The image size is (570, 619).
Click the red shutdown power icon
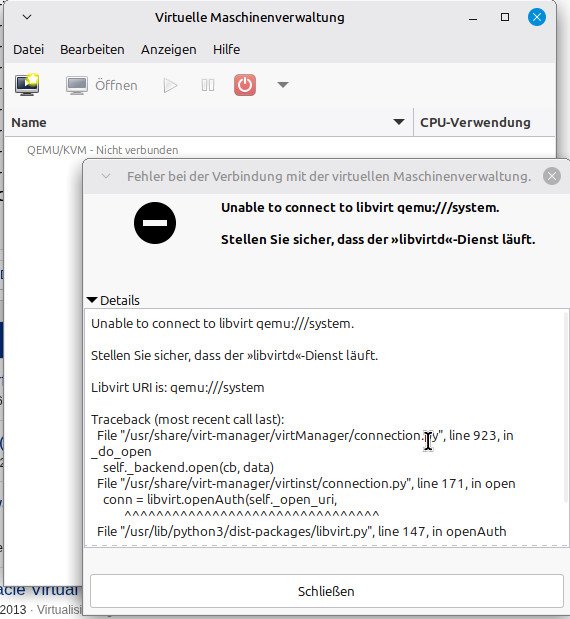(245, 85)
